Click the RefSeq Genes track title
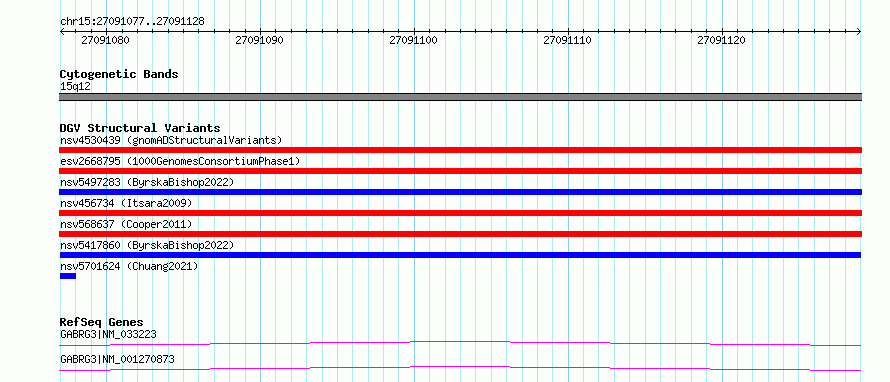890x382 pixels. pos(101,322)
